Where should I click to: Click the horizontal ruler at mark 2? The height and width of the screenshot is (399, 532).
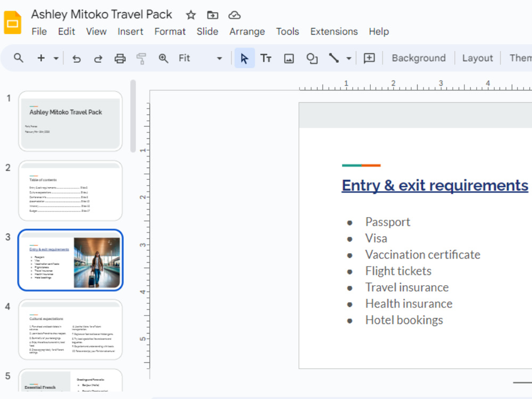tap(393, 84)
